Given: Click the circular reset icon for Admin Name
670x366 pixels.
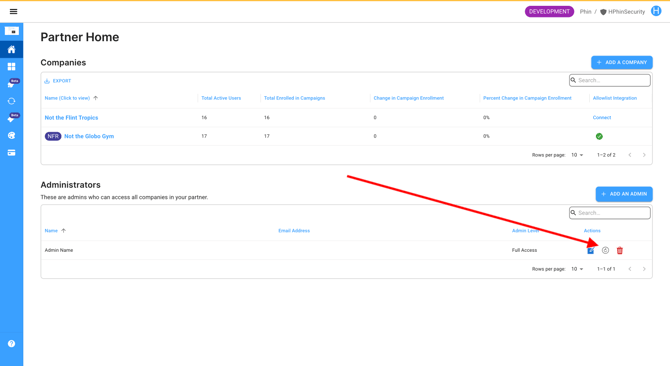Looking at the screenshot, I should (605, 250).
